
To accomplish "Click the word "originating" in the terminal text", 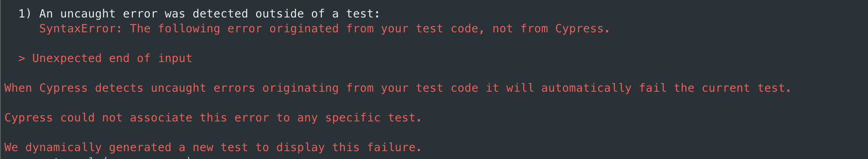I will pyautogui.click(x=301, y=88).
